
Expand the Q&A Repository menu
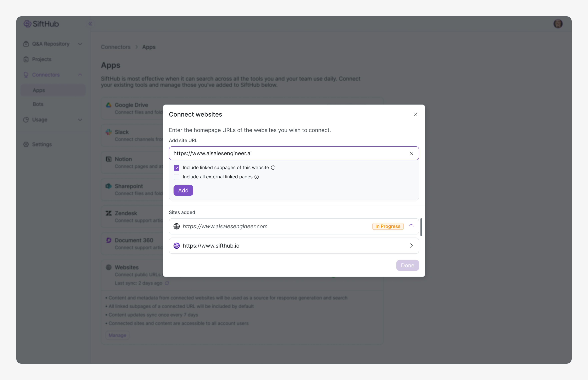tap(80, 44)
